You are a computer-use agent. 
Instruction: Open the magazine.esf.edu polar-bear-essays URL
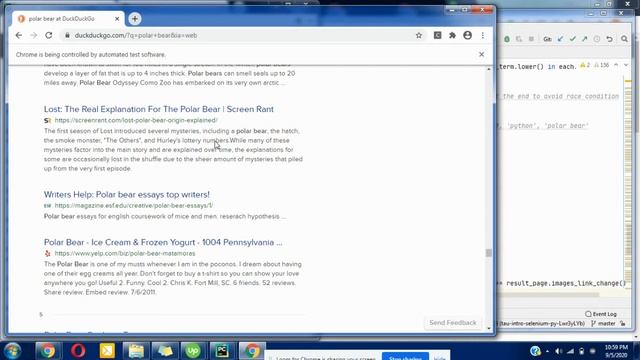coord(134,205)
